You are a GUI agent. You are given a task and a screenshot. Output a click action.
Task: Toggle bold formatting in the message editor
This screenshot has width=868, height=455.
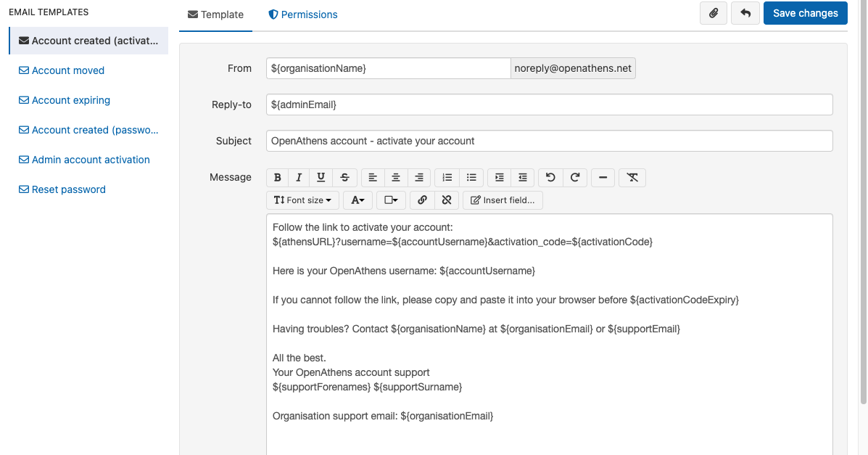(277, 177)
